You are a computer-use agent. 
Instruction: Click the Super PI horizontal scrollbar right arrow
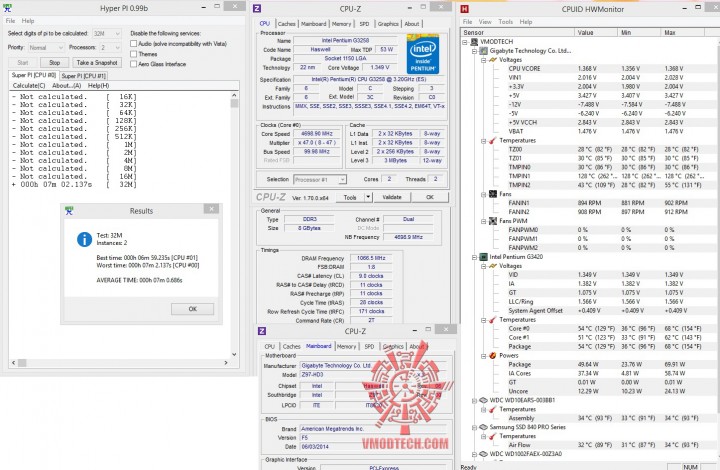pyautogui.click(x=226, y=363)
